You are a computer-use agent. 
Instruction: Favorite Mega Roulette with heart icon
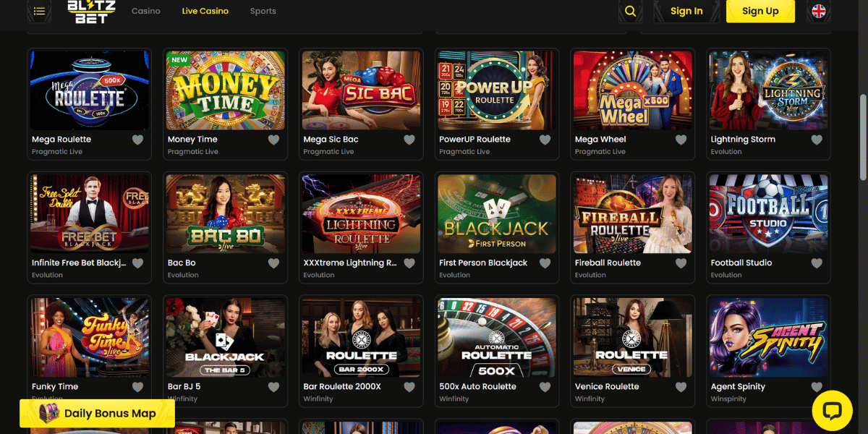[x=137, y=140]
